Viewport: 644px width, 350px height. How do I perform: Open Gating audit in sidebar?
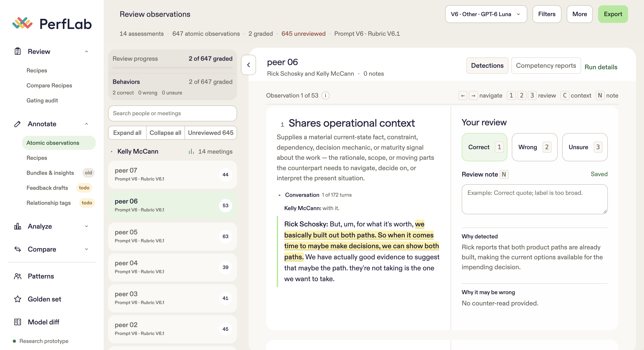tap(42, 100)
